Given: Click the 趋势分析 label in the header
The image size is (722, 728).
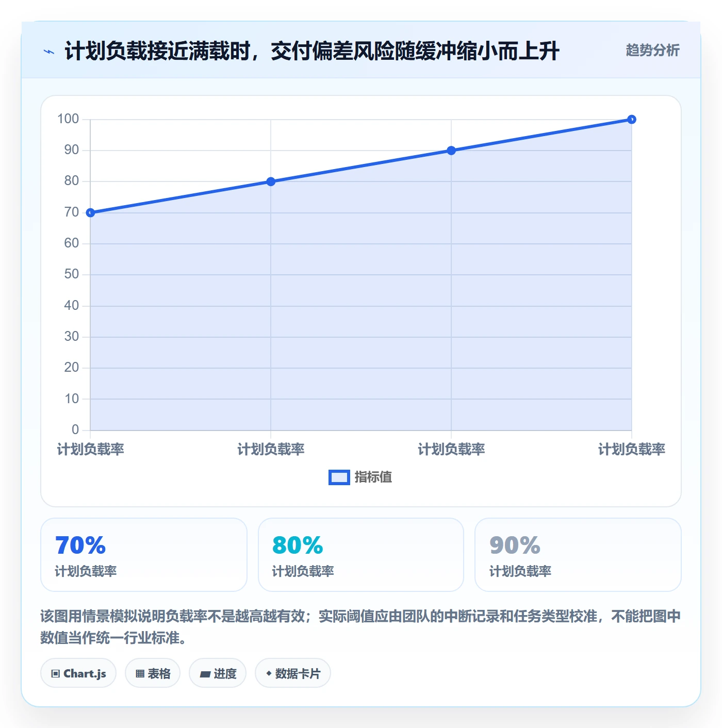Looking at the screenshot, I should [x=652, y=51].
